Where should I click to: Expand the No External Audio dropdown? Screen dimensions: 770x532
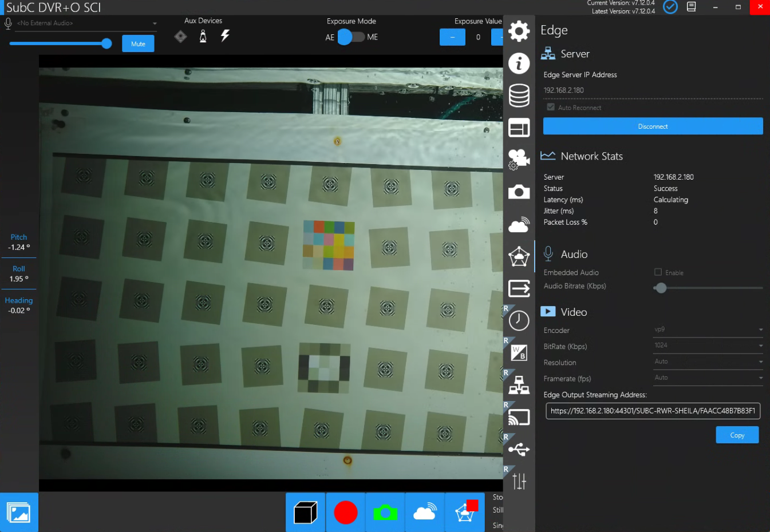click(x=86, y=23)
